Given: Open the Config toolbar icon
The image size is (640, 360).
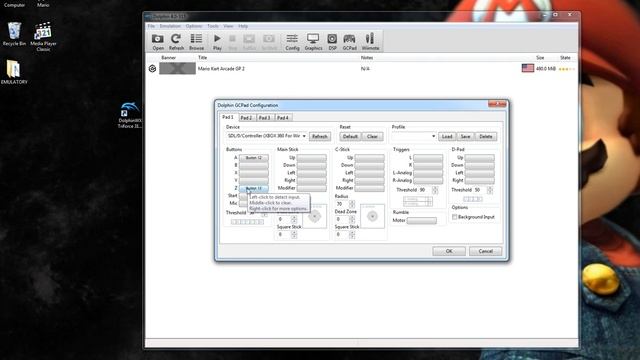Looking at the screenshot, I should [292, 42].
